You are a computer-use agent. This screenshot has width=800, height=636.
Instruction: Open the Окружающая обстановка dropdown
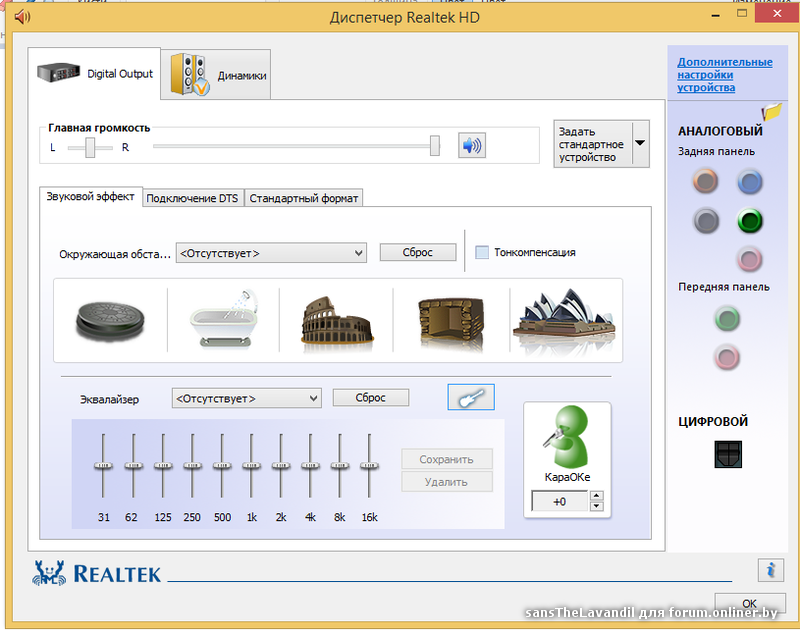click(x=271, y=253)
